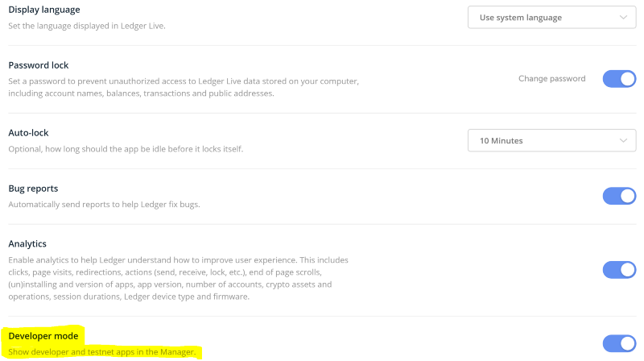The width and height of the screenshot is (644, 361).
Task: Click the Change password link
Action: click(x=551, y=78)
